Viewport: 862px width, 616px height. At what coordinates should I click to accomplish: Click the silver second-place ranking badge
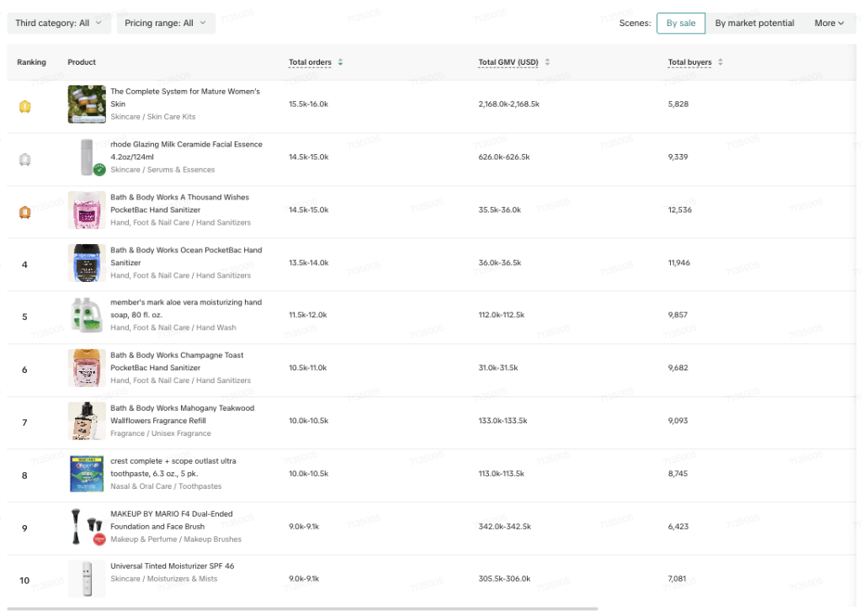[x=24, y=160]
